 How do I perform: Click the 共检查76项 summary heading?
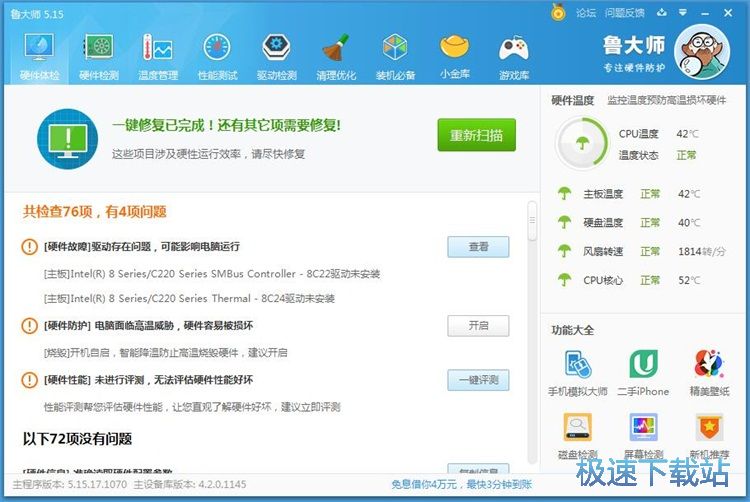click(x=95, y=211)
